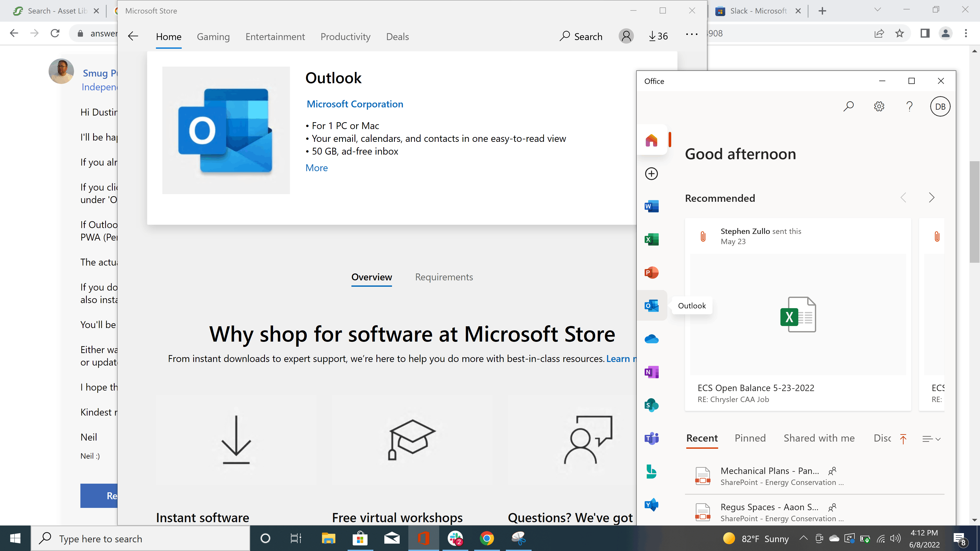
Task: Bookmark this page with the star icon
Action: pos(899,33)
